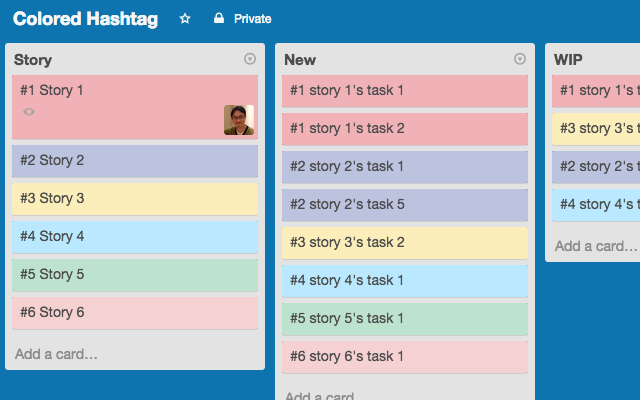Click the lock icon beside Private
Screen dimensions: 640x400
(219, 19)
